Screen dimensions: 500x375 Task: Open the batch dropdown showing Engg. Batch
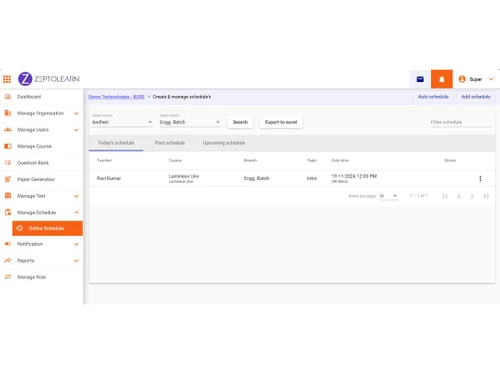(190, 122)
